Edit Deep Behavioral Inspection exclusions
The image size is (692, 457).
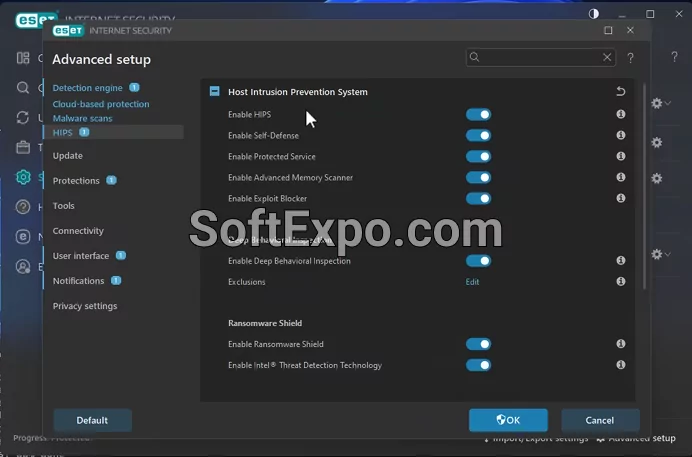pyautogui.click(x=472, y=282)
